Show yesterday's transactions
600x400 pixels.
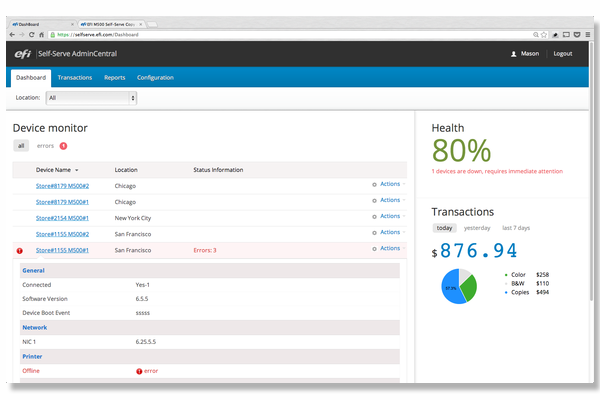point(477,228)
